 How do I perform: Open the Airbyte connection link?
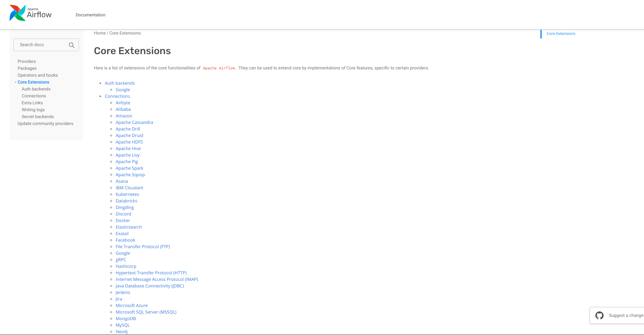pyautogui.click(x=123, y=103)
